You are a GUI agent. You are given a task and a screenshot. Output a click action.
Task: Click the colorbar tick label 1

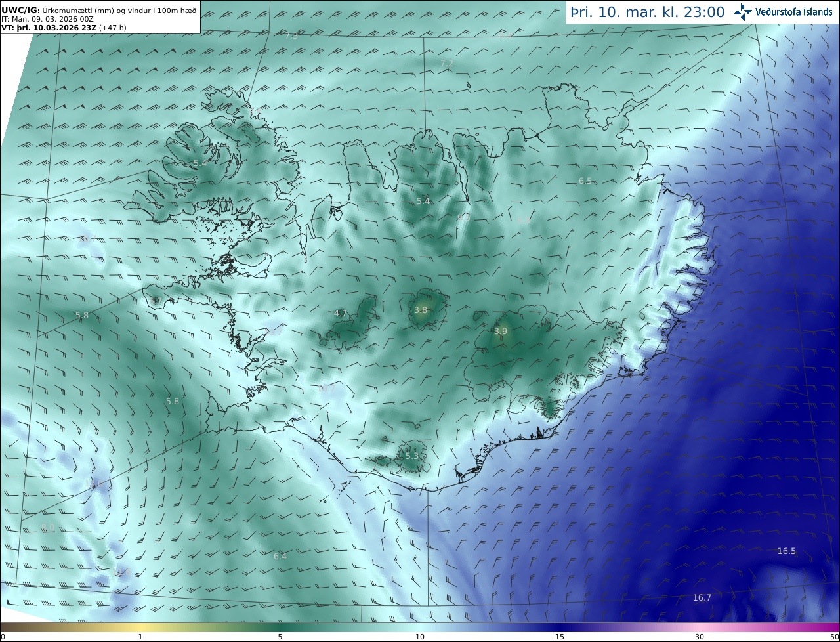140,637
